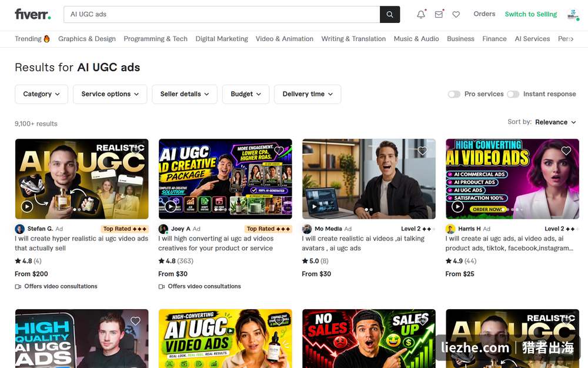Click the AI UGC ads search field
Screen dimensions: 588x368
[222, 14]
